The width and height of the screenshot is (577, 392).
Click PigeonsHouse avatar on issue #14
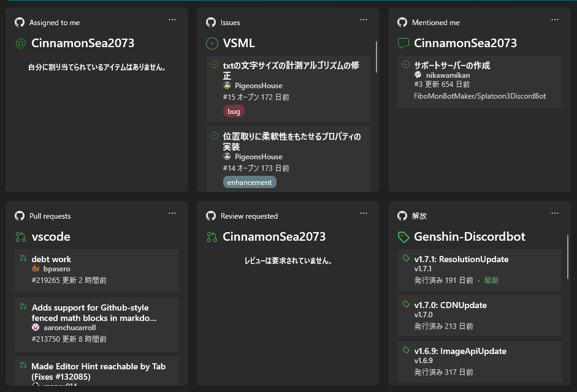tap(227, 156)
